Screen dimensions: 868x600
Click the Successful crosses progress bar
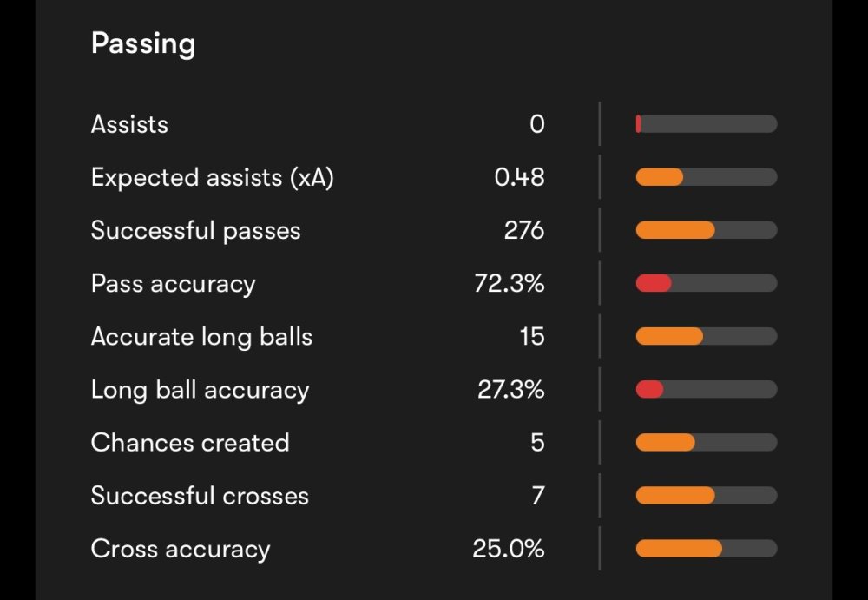coord(706,496)
